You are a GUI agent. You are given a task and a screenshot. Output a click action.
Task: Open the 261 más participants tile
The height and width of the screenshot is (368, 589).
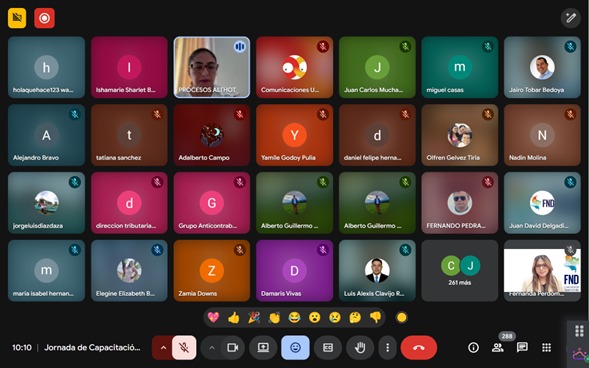tap(460, 271)
